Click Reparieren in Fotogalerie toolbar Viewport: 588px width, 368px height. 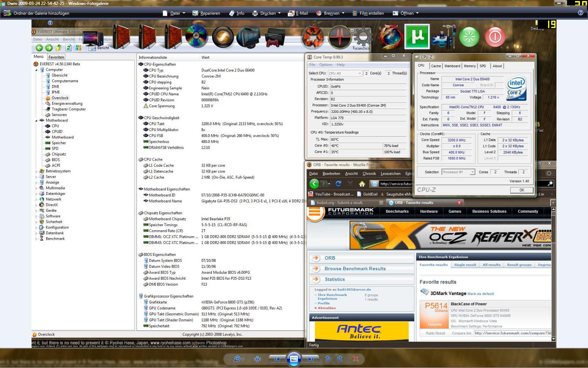pyautogui.click(x=206, y=13)
